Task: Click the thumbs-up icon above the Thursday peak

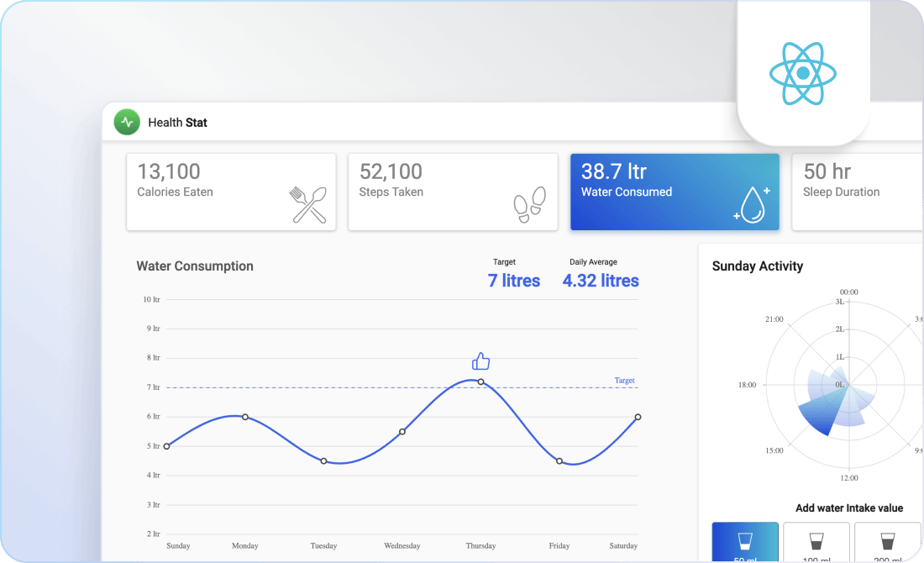Action: click(480, 360)
